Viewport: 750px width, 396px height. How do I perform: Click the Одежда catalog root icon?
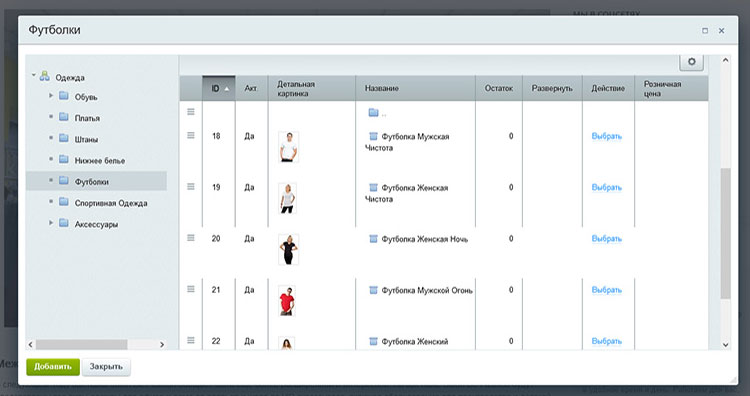(x=44, y=76)
